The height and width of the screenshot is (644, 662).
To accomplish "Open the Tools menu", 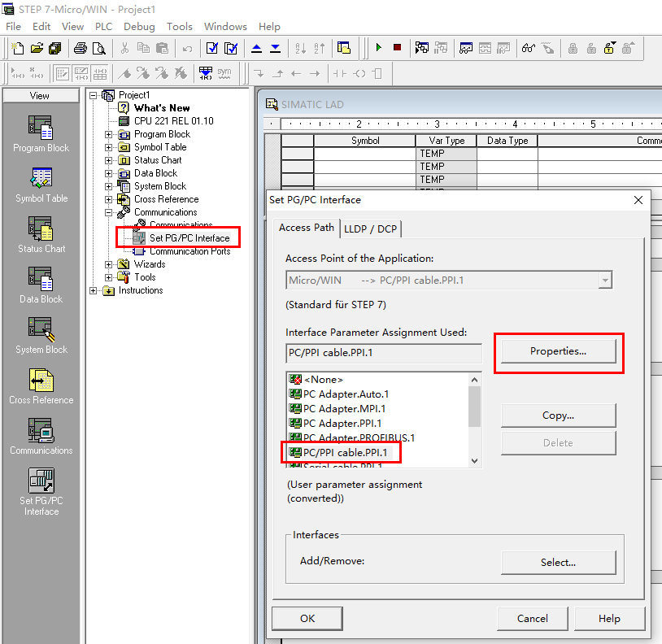I will (x=180, y=27).
